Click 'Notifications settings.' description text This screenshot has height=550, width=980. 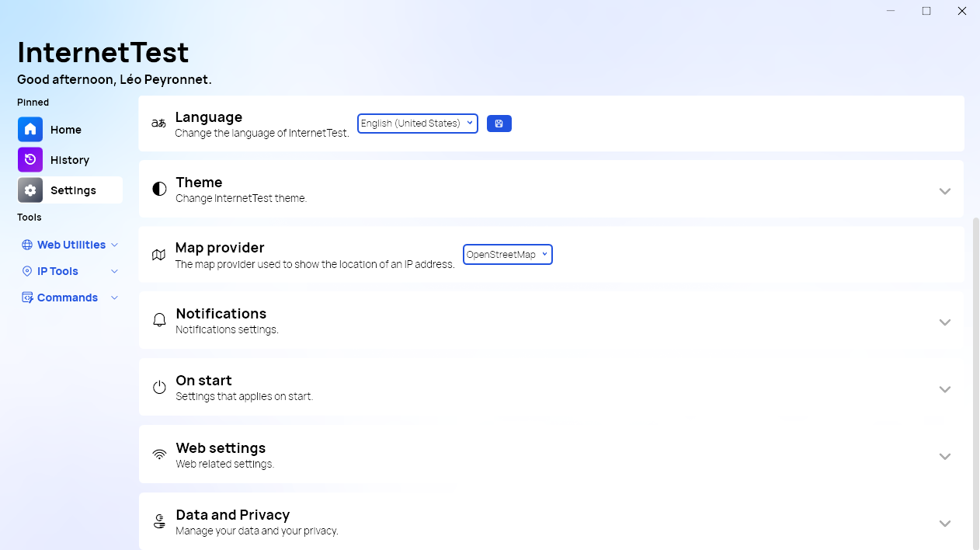pos(227,329)
